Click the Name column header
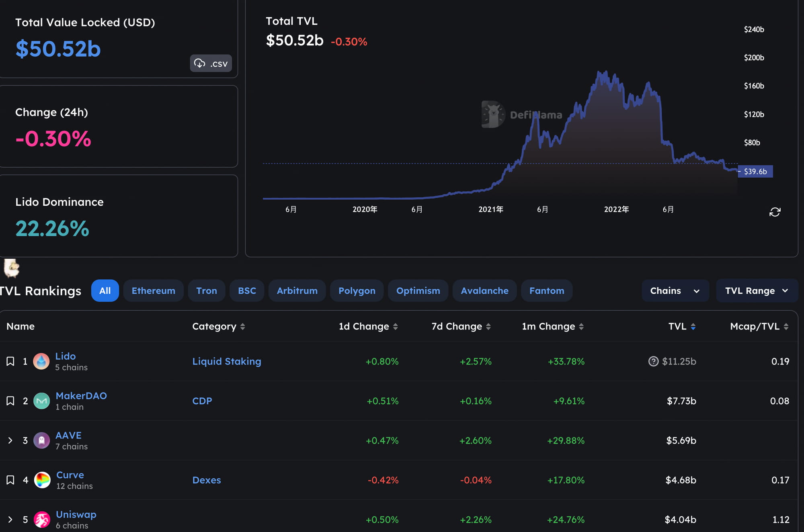This screenshot has width=804, height=532. pos(21,326)
